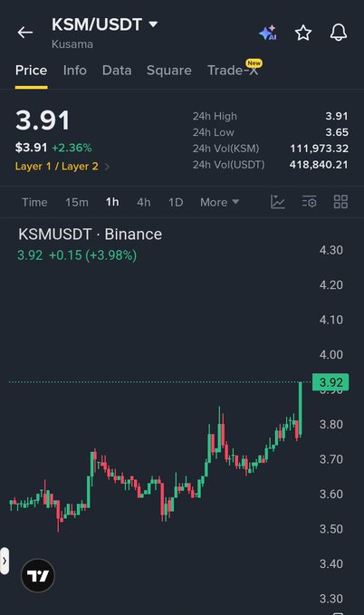
Task: Open the KSM/USDT pair dropdown
Action: point(105,24)
